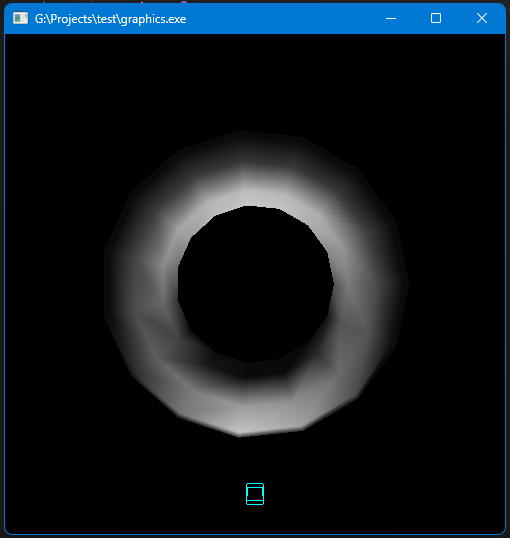This screenshot has width=510, height=538.
Task: Click the empty black canvas above the torus
Action: pyautogui.click(x=255, y=82)
